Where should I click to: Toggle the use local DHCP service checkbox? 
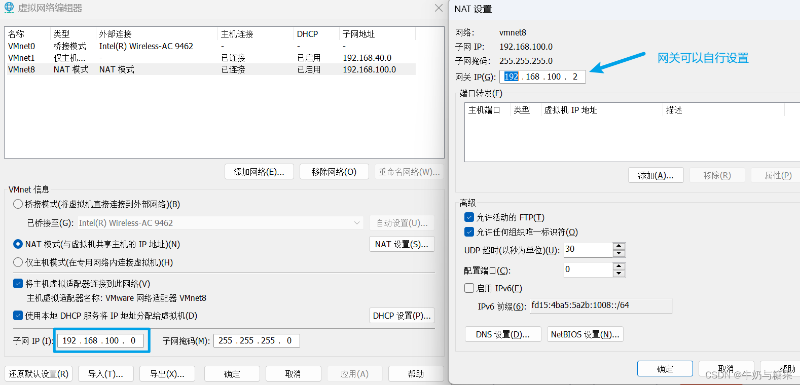coord(18,316)
